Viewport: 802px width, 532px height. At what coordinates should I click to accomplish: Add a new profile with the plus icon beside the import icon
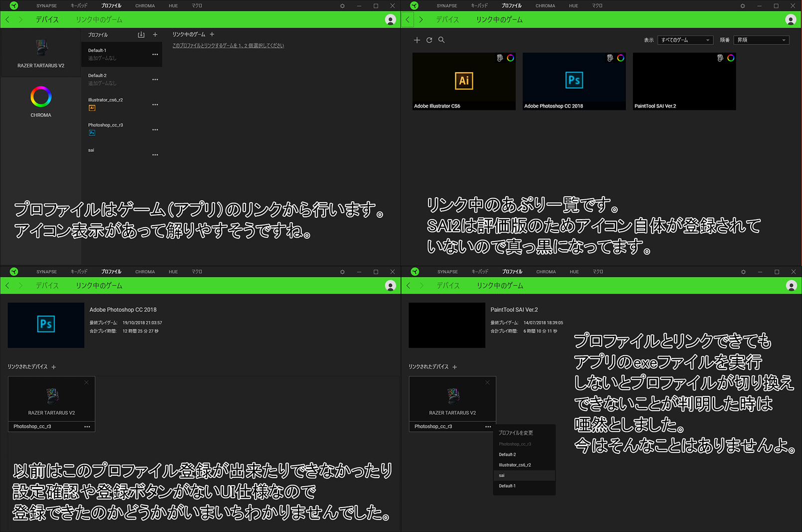pyautogui.click(x=155, y=35)
